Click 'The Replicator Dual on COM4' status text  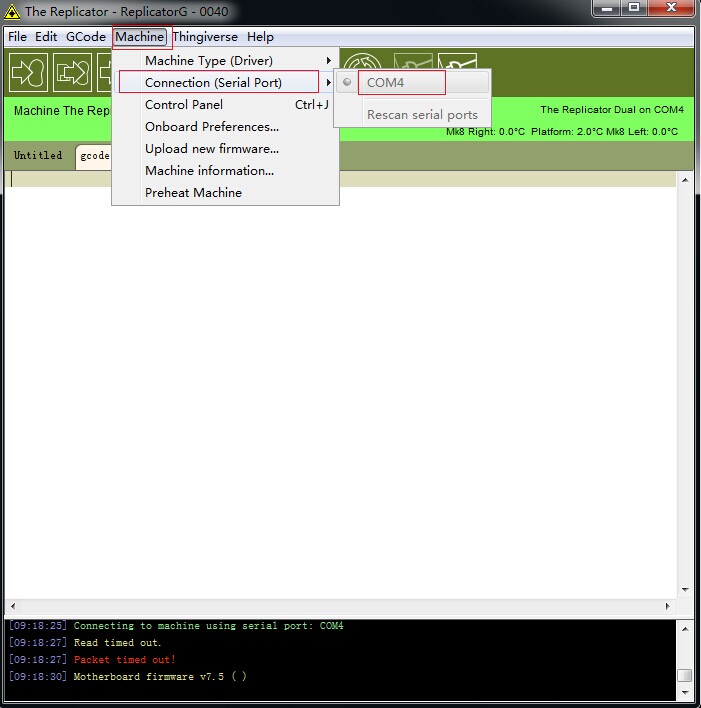click(x=612, y=110)
